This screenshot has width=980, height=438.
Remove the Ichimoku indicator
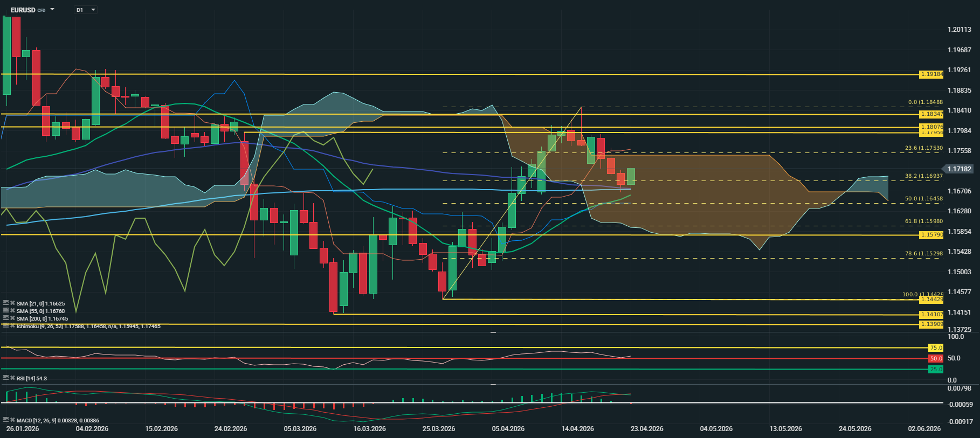(12, 326)
